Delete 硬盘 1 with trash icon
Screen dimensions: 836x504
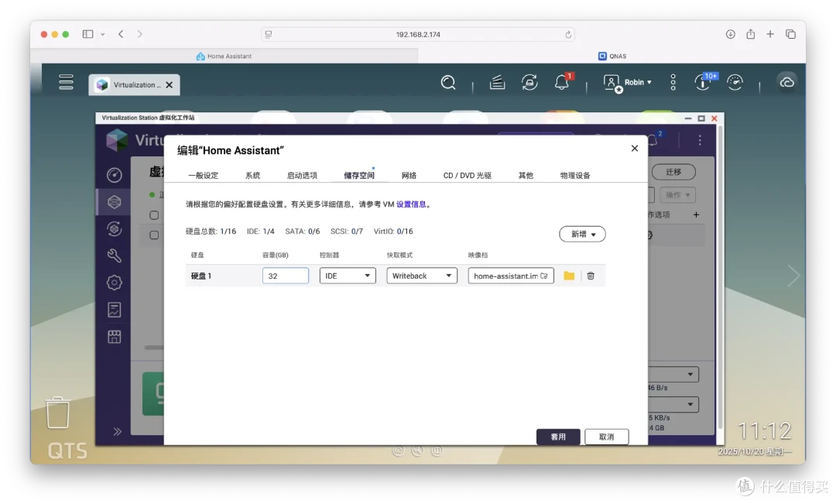[591, 276]
